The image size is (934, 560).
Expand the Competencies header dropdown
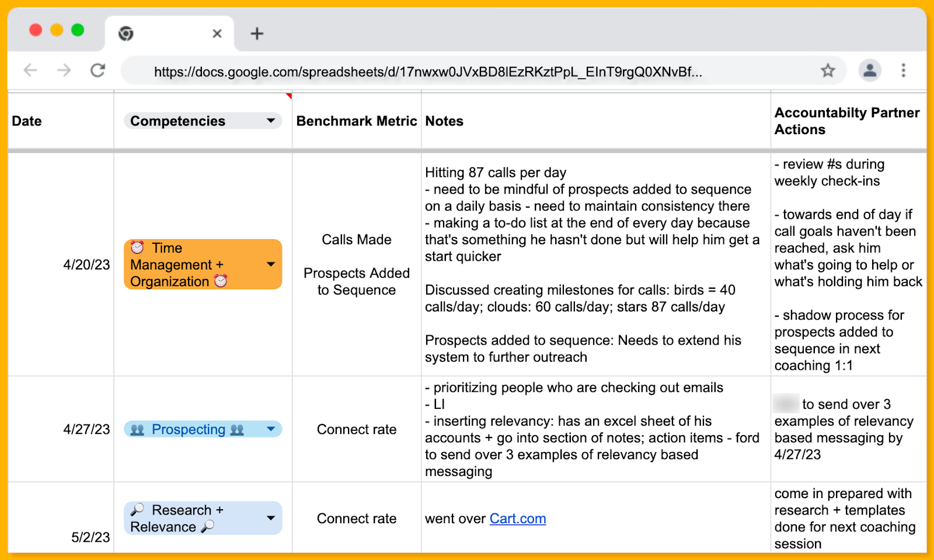(271, 121)
